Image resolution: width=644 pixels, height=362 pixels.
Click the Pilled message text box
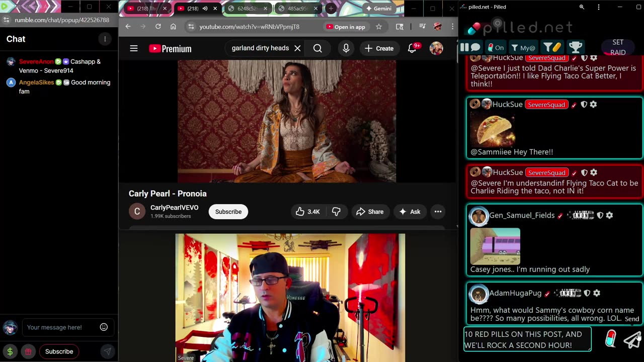pos(527,339)
